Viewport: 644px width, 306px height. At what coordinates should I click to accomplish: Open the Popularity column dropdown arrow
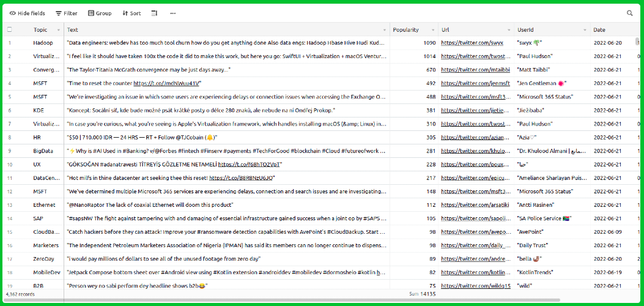(x=433, y=30)
